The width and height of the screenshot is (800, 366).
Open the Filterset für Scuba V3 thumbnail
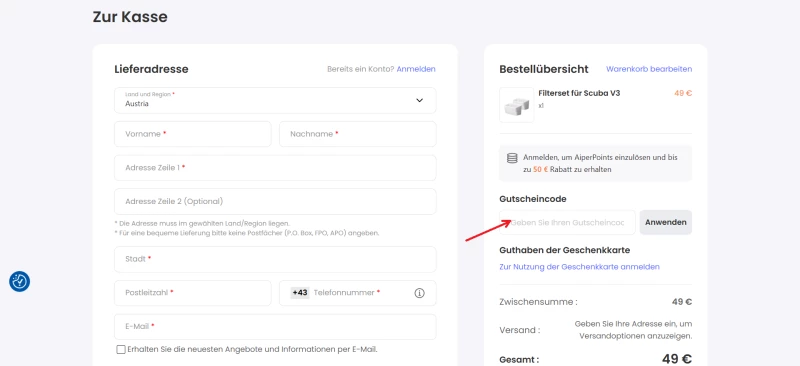click(516, 105)
